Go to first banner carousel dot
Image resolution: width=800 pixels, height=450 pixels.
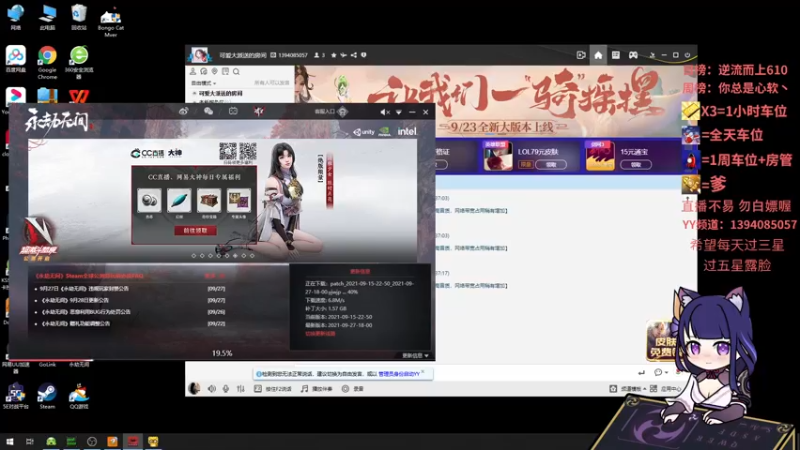pyautogui.click(x=193, y=256)
